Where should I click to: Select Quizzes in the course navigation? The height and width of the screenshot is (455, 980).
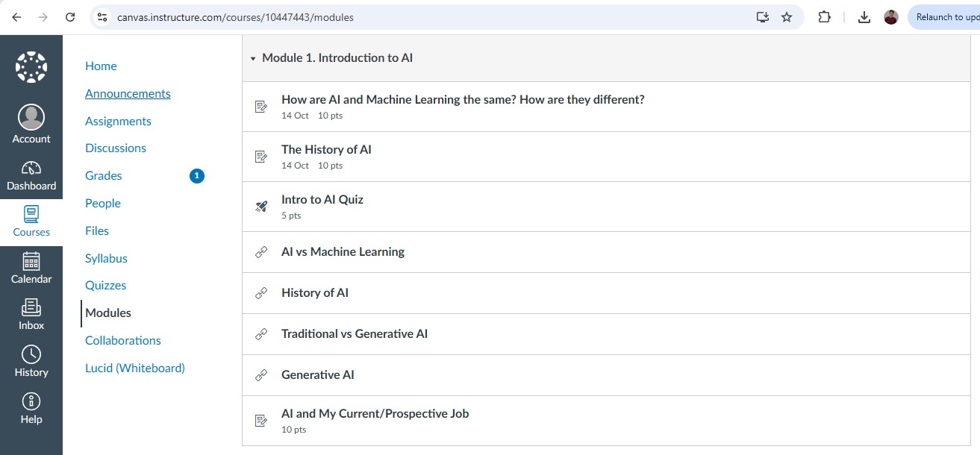coord(105,286)
